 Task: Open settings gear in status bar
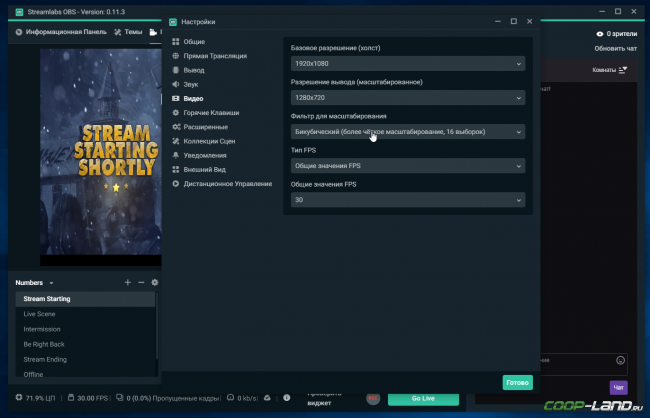point(19,398)
